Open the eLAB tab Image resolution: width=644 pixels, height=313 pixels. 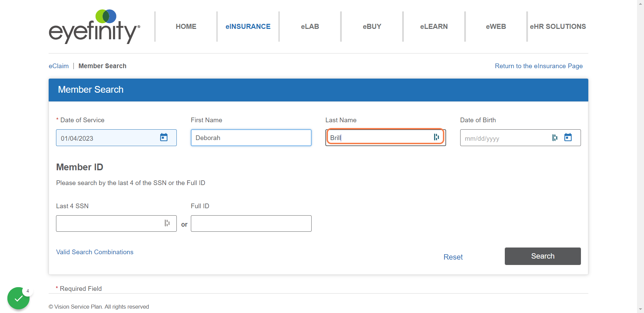click(310, 27)
